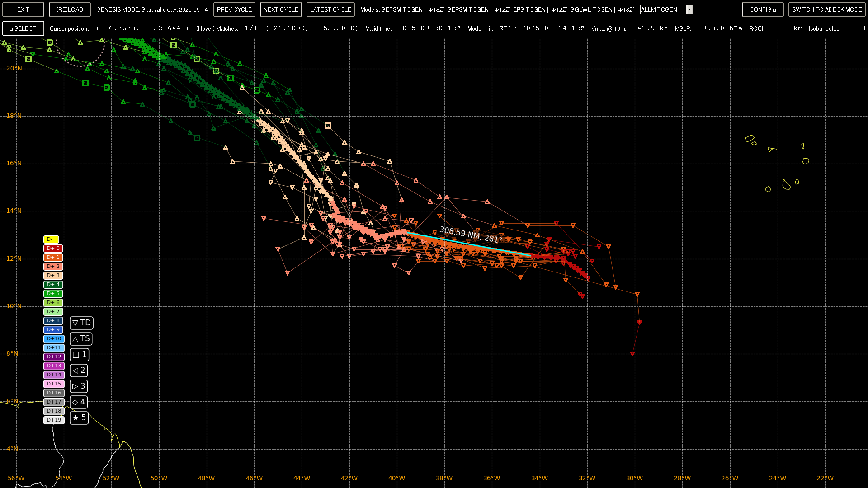
Task: Click the ALLM-TCGEN combo box field
Action: [663, 9]
